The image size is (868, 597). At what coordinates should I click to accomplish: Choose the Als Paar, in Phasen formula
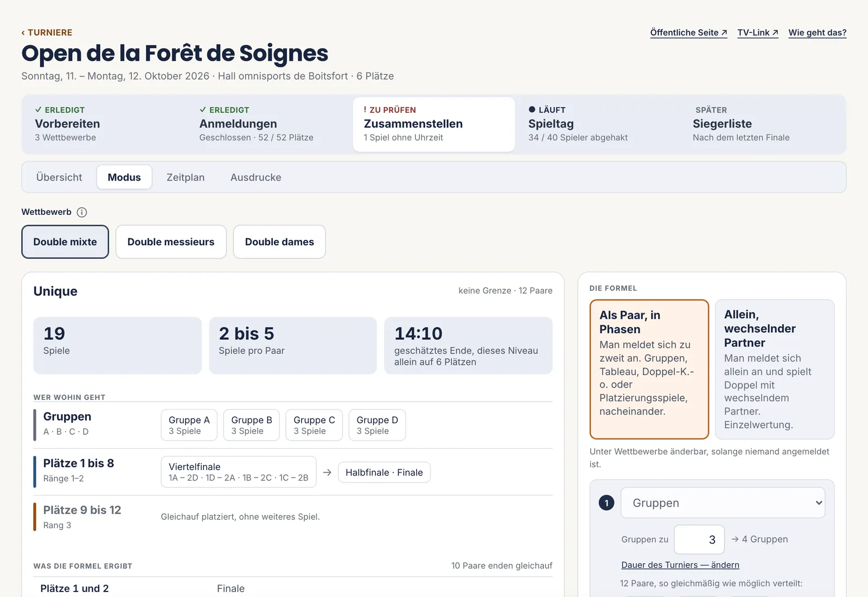(649, 369)
